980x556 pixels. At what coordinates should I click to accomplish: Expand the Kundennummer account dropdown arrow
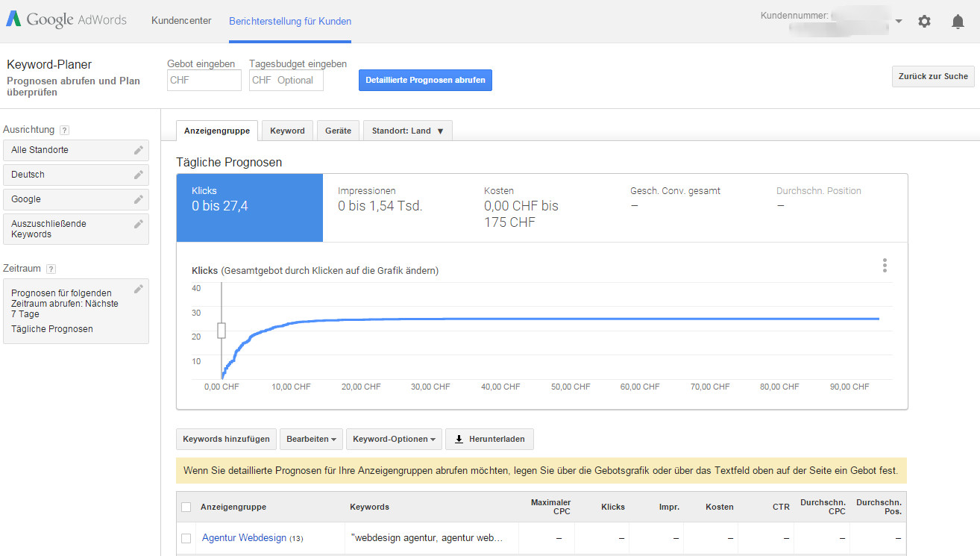pyautogui.click(x=899, y=22)
